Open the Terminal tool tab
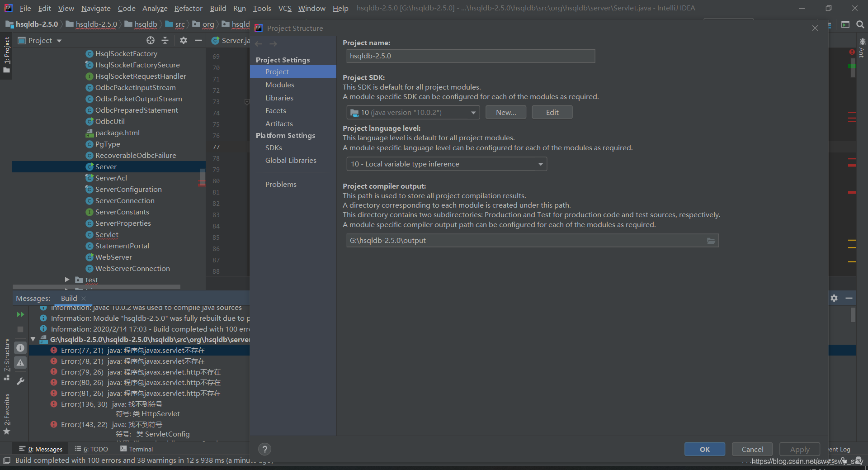Screen dimensions: 868x470 click(x=137, y=449)
